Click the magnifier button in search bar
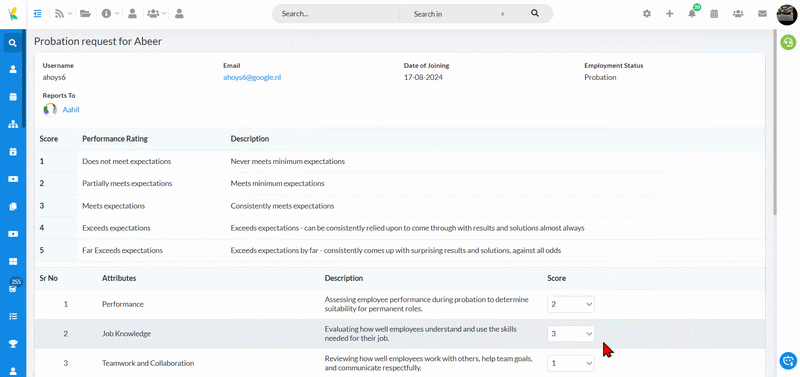Viewport: 800px width, 377px height. (535, 13)
